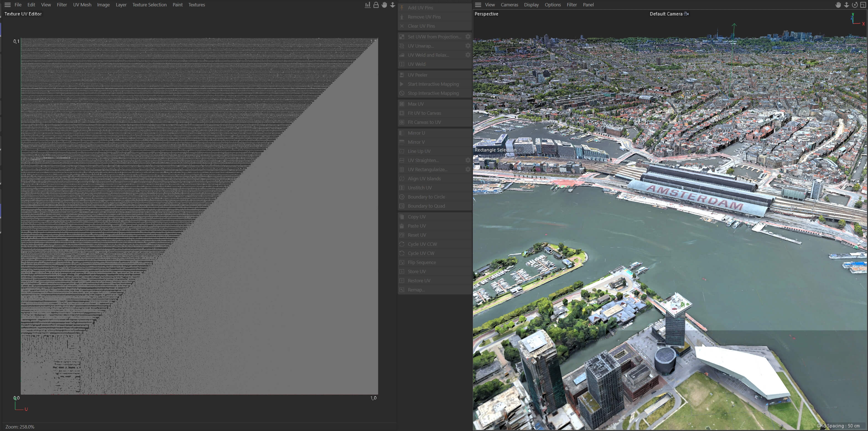
Task: Open the Cameras menu in viewport
Action: 509,5
